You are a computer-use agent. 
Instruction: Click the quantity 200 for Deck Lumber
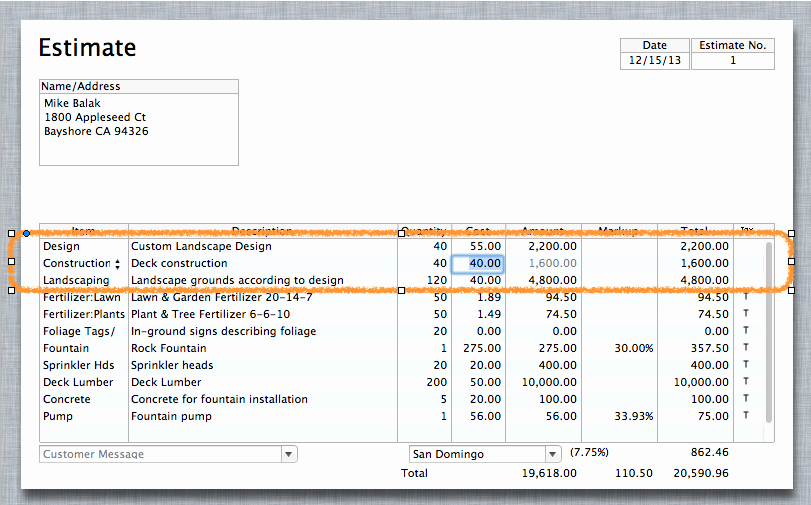pyautogui.click(x=437, y=383)
